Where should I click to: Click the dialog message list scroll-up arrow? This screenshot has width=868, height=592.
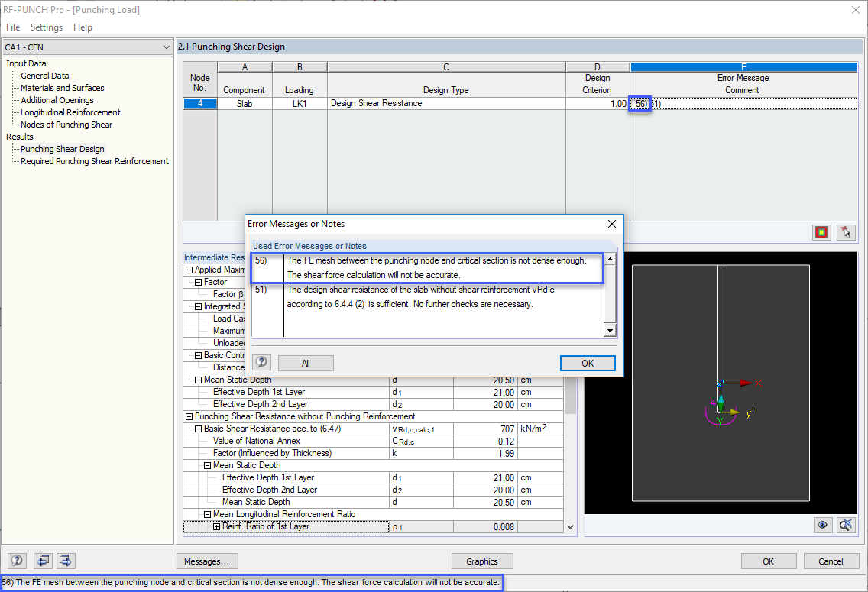[x=610, y=259]
